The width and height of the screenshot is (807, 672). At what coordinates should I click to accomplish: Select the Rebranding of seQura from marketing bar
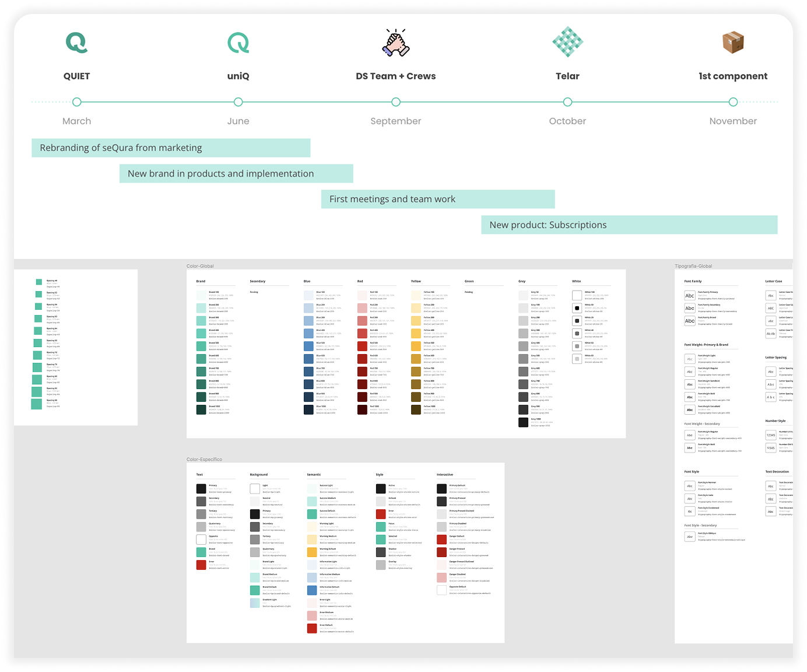[171, 148]
